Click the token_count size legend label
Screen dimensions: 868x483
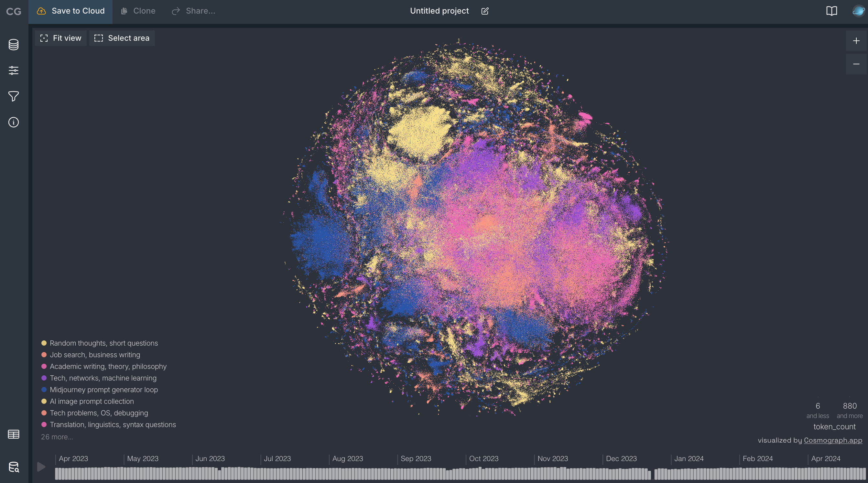(x=834, y=427)
